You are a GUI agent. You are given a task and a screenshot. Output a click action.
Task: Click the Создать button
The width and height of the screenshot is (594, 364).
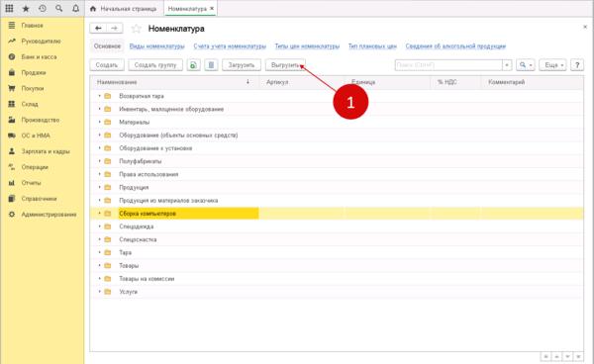pyautogui.click(x=107, y=65)
